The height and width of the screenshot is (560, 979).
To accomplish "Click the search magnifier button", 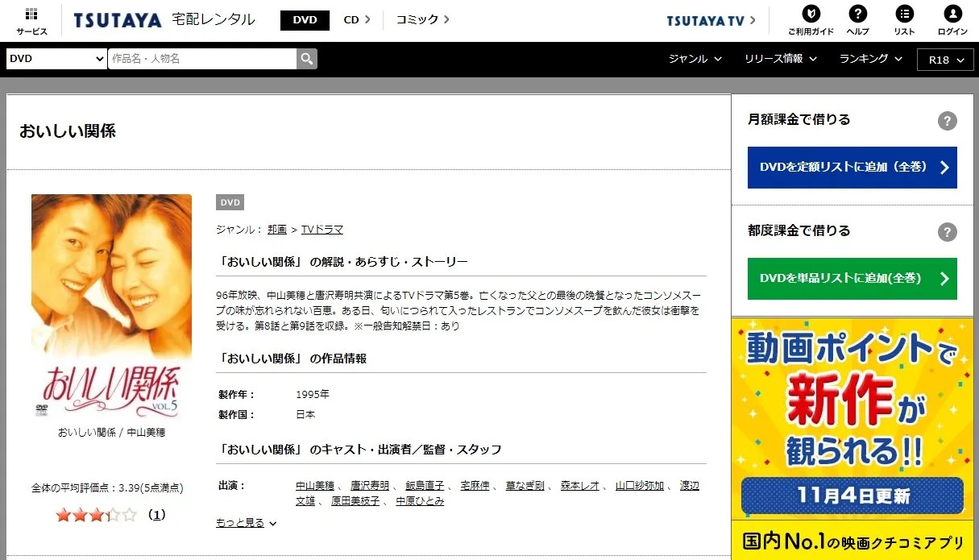I will pyautogui.click(x=307, y=59).
